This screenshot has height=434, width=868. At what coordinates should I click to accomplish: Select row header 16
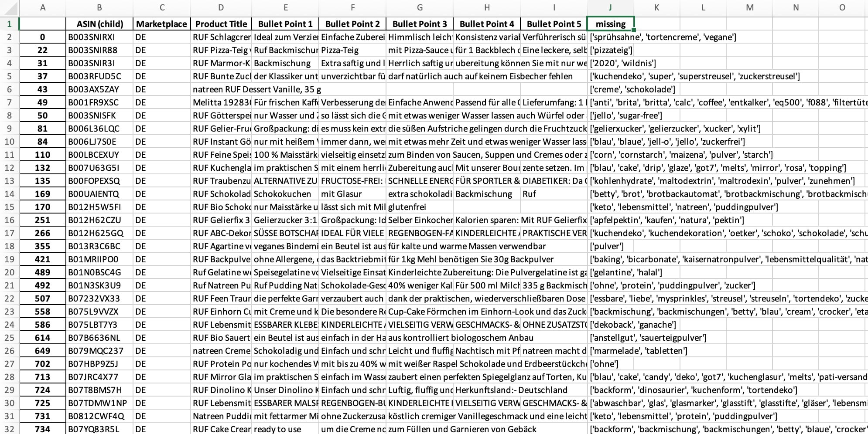click(9, 220)
